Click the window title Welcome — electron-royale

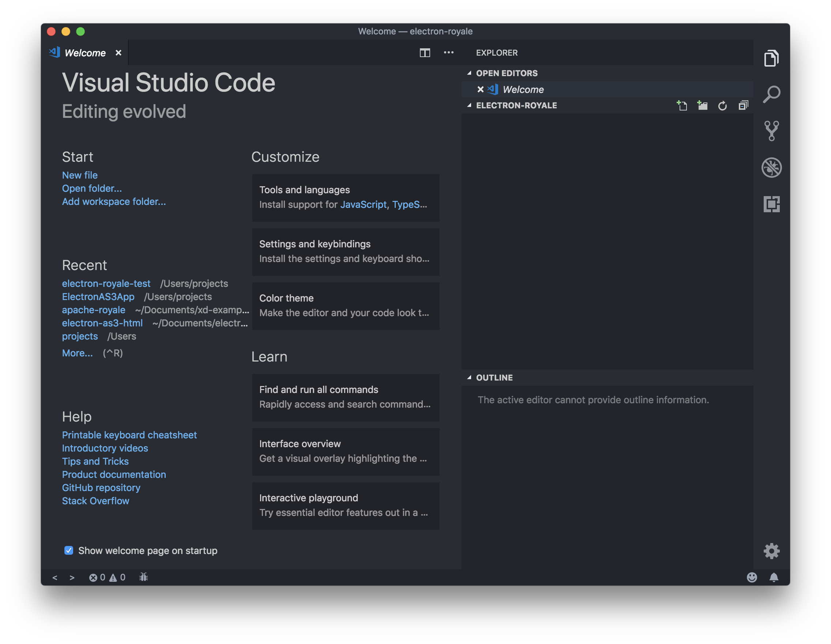pos(415,31)
